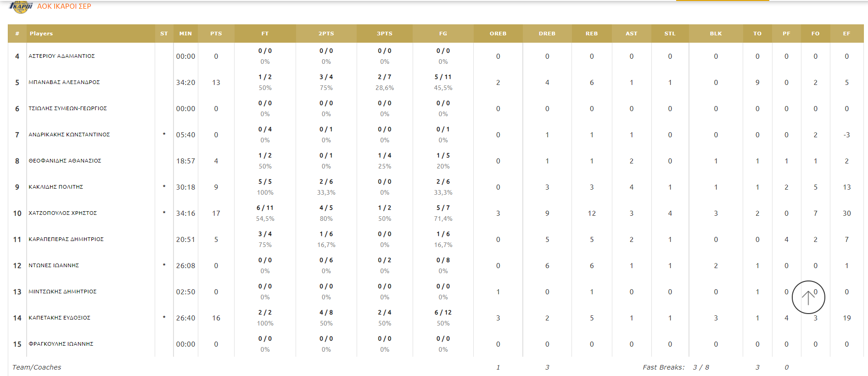Open player ΝΤΩΝΕΣ ΙΩΑΝΝΗΣ
Image resolution: width=868 pixels, height=376 pixels.
click(x=54, y=265)
